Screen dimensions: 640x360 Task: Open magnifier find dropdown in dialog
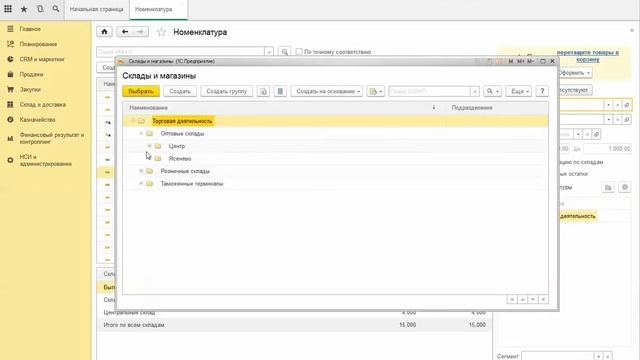492,91
